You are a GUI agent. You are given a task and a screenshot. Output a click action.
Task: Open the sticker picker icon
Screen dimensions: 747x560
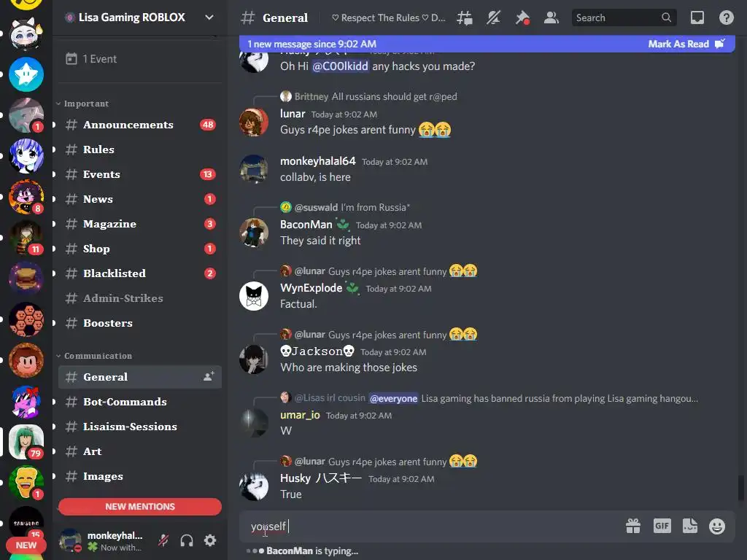[x=690, y=526]
